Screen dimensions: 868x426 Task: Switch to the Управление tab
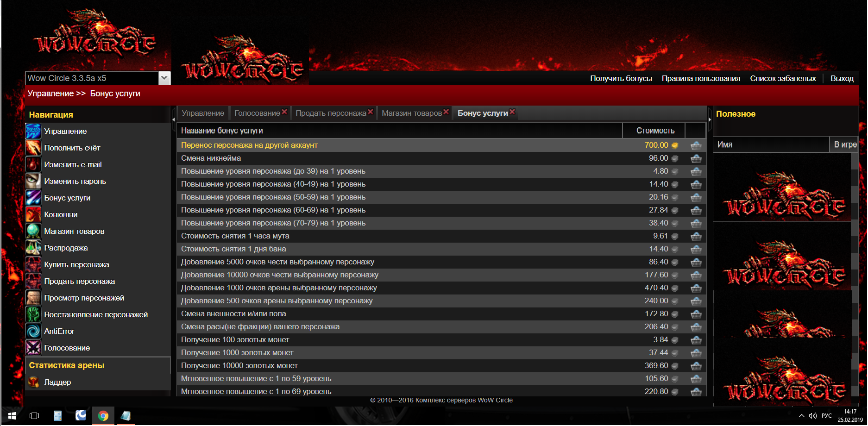203,113
